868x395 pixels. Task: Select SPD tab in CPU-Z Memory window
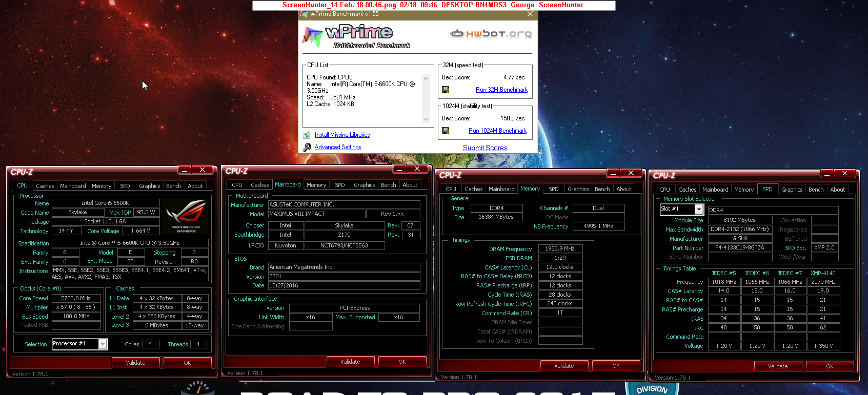coord(554,189)
